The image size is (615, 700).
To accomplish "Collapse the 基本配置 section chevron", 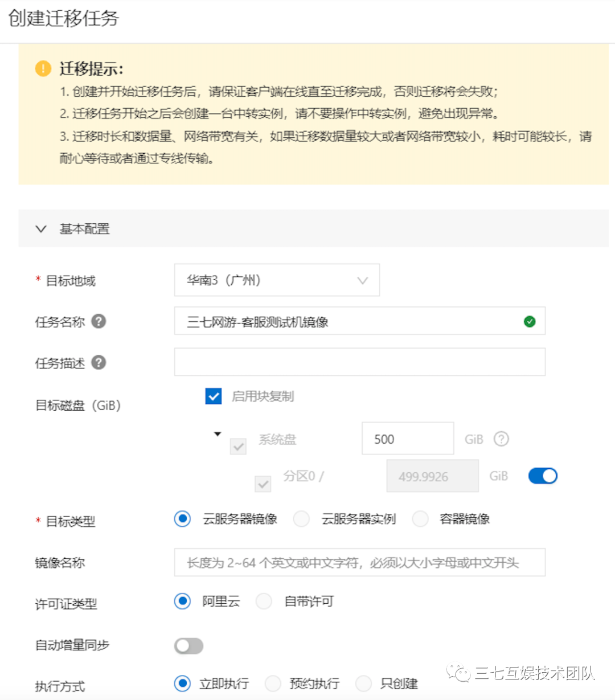I will point(41,229).
